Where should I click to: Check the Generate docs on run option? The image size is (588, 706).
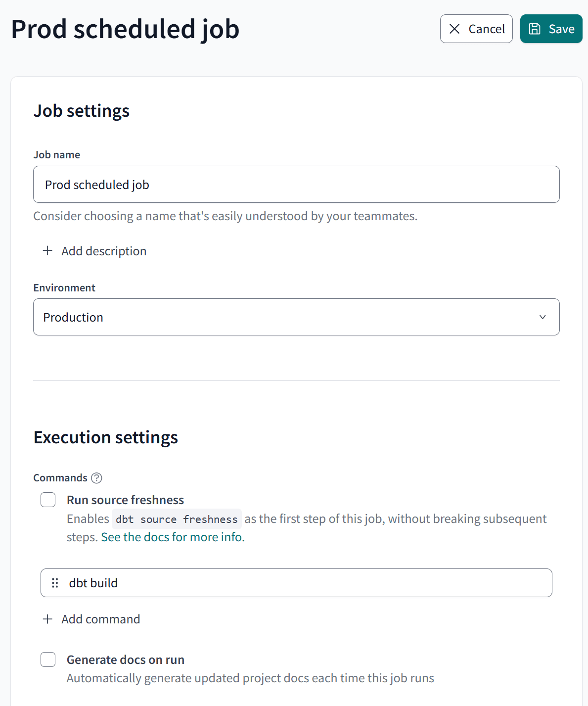(48, 659)
